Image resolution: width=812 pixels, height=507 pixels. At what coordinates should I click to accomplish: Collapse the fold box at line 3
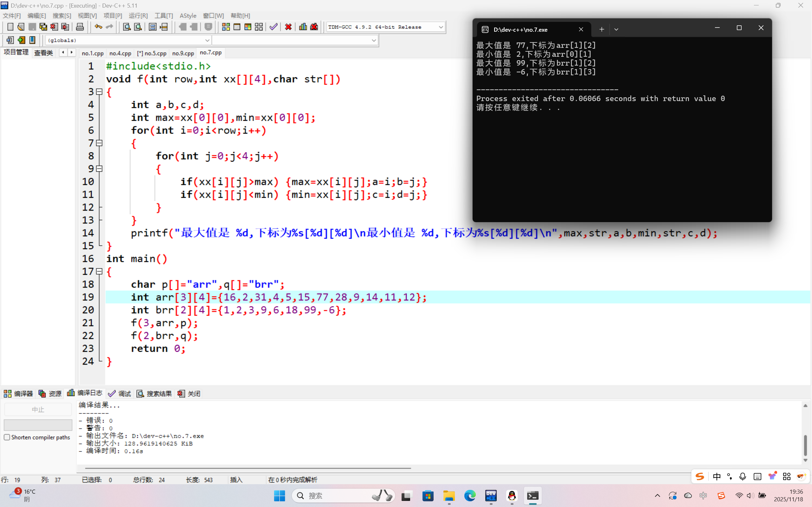[x=99, y=92]
